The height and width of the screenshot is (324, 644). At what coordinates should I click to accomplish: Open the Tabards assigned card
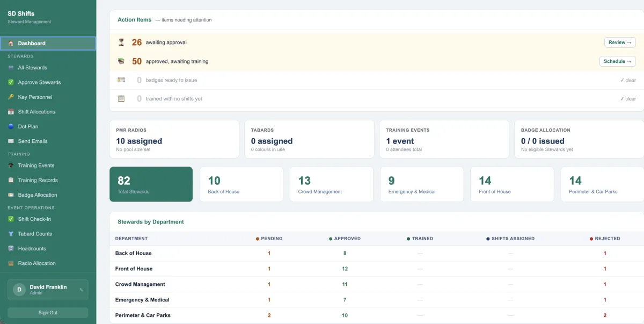pyautogui.click(x=309, y=139)
